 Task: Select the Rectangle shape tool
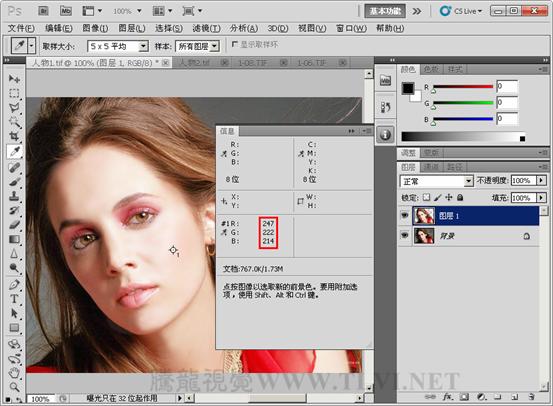tap(14, 328)
